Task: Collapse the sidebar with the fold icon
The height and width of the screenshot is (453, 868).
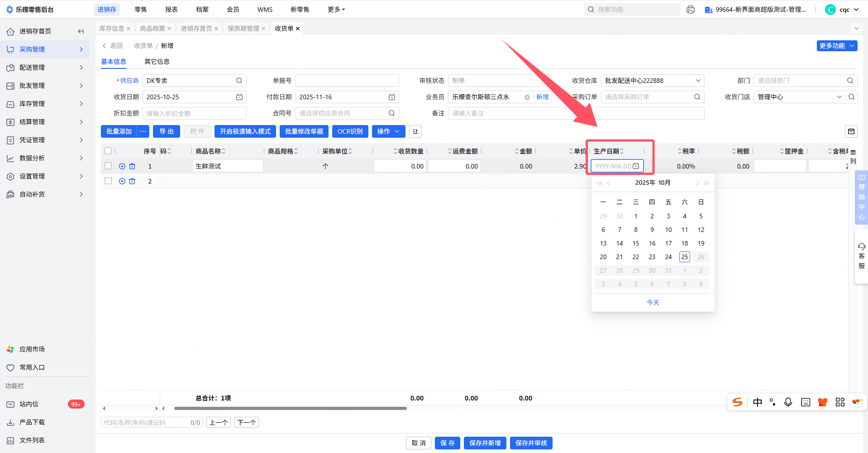Action: click(81, 31)
